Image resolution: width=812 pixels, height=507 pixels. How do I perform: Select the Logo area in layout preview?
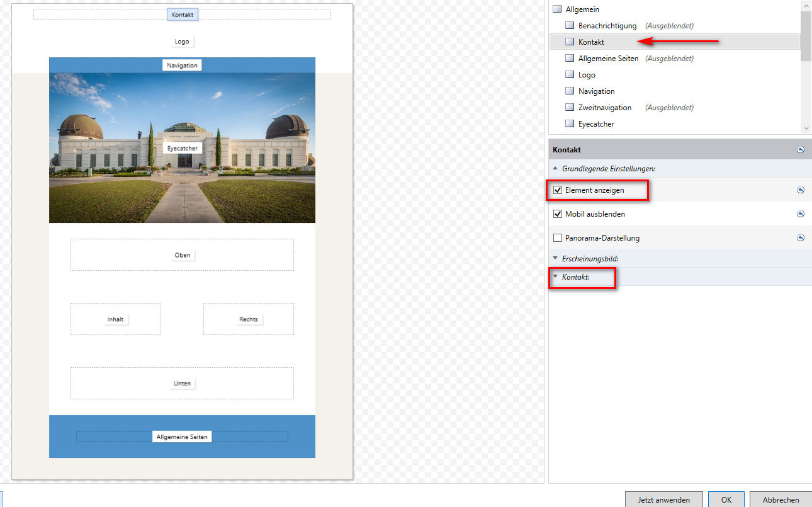(182, 42)
